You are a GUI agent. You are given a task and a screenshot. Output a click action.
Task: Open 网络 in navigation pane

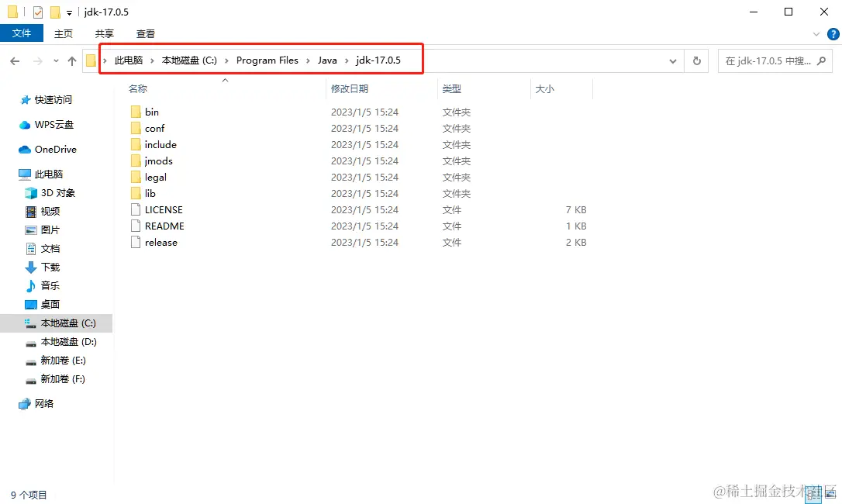[x=43, y=403]
